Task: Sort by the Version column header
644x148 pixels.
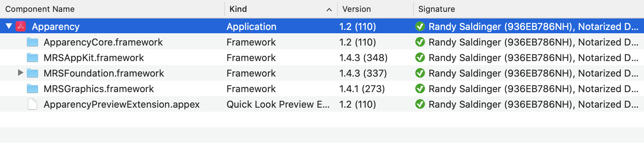Action: point(356,9)
